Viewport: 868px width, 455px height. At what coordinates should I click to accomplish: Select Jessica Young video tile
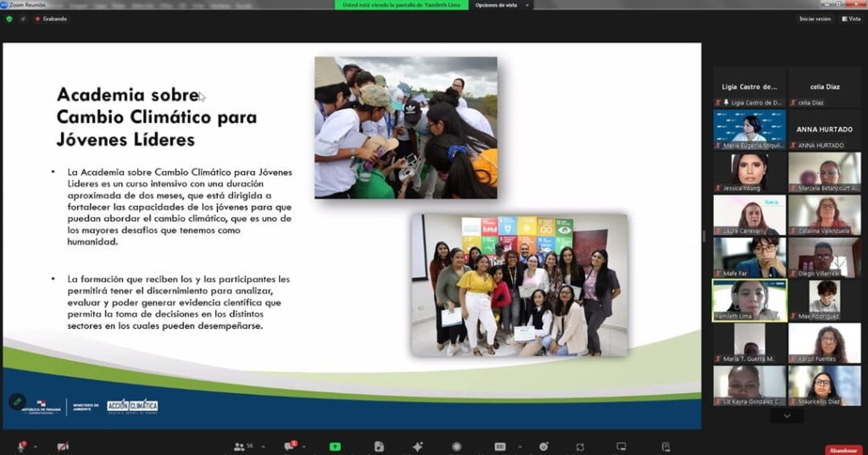(x=749, y=172)
